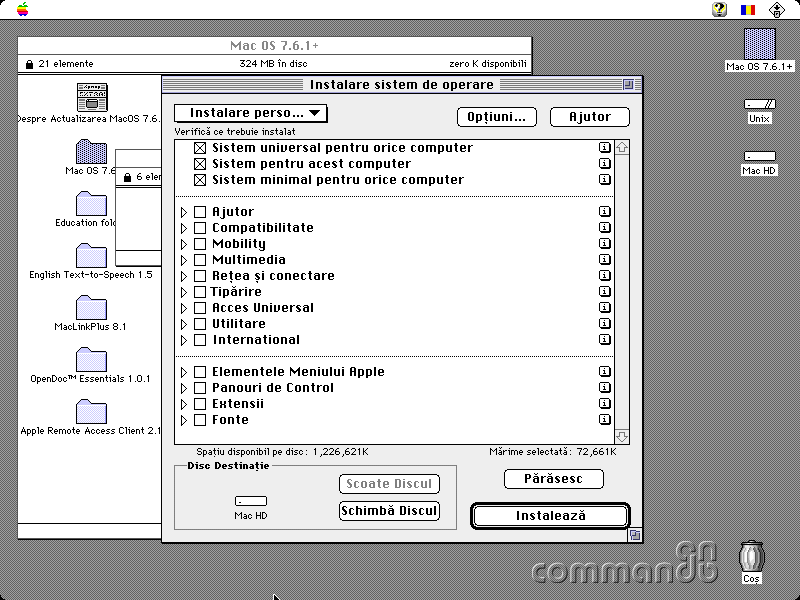The height and width of the screenshot is (600, 800).
Task: Select Despre Actualizarea MacOS document icon
Action: 92,97
